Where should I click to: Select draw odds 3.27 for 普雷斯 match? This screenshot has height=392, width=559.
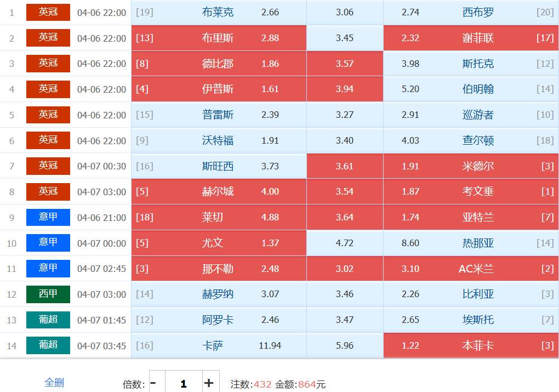coord(345,115)
